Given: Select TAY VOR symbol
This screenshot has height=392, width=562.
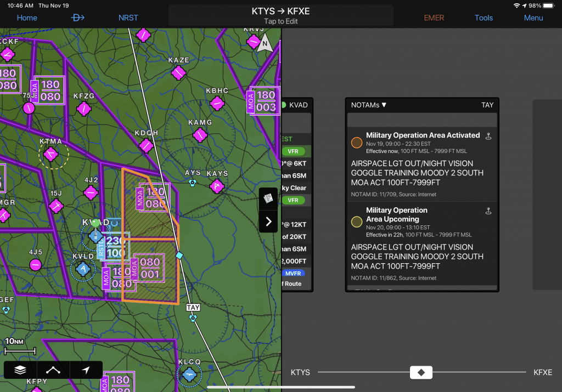Looking at the screenshot, I should pos(193,318).
